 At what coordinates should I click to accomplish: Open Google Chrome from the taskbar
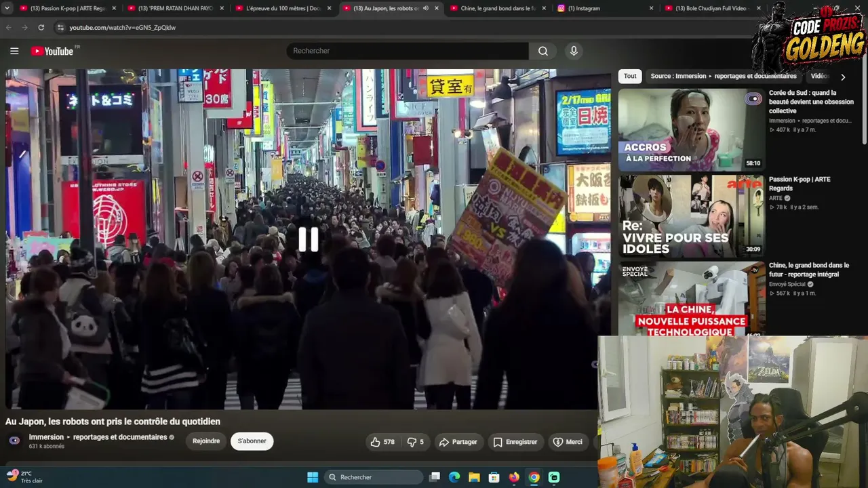[534, 477]
